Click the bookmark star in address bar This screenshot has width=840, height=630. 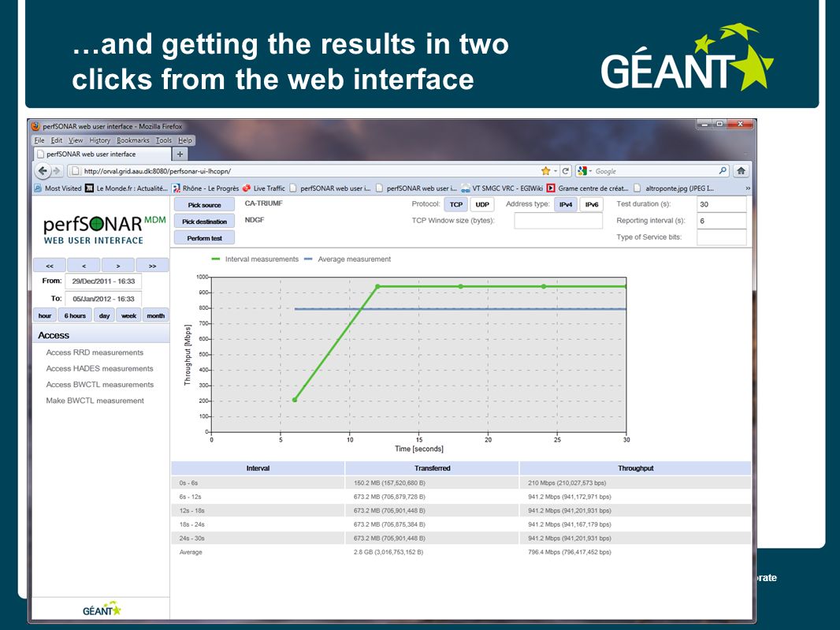click(x=545, y=171)
